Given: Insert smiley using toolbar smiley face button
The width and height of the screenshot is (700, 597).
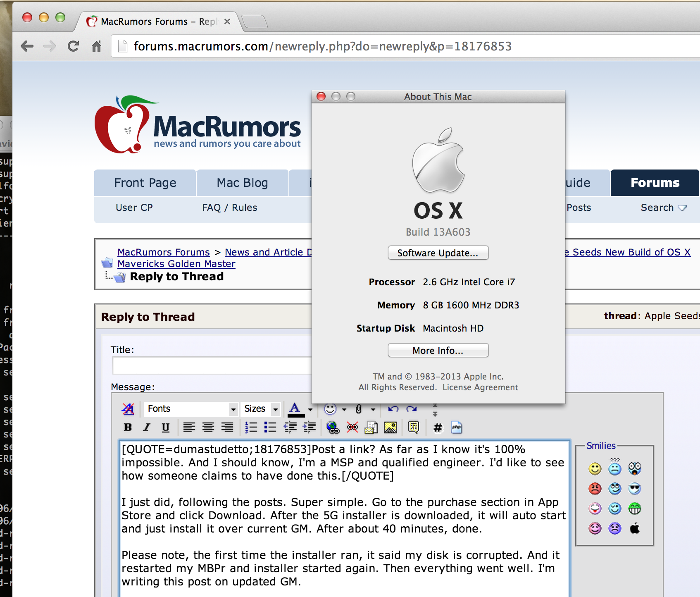Looking at the screenshot, I should point(330,409).
